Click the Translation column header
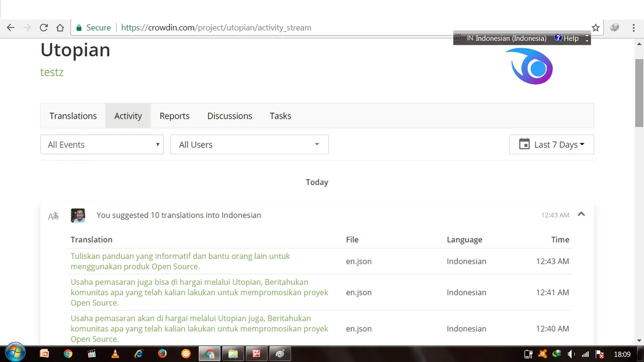The image size is (644, 362). point(92,240)
